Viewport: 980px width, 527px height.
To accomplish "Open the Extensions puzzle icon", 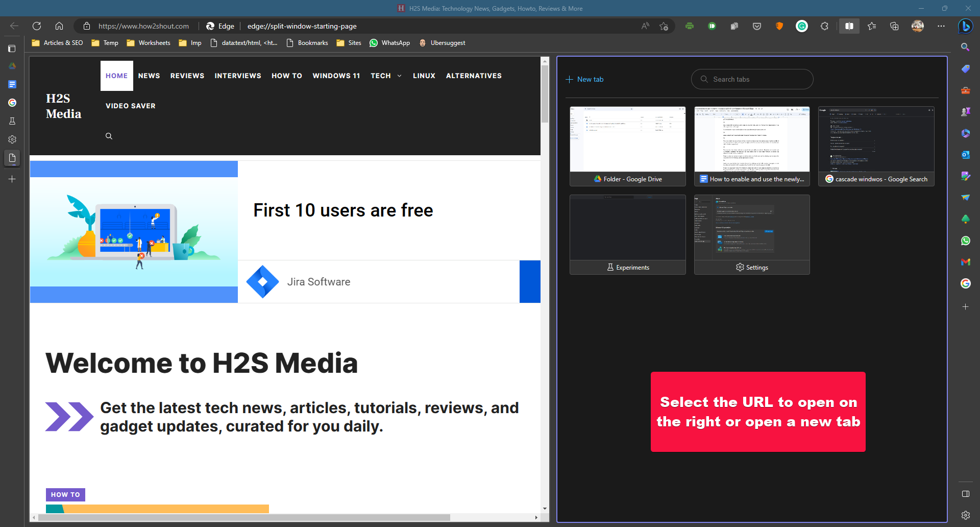I will pos(824,26).
